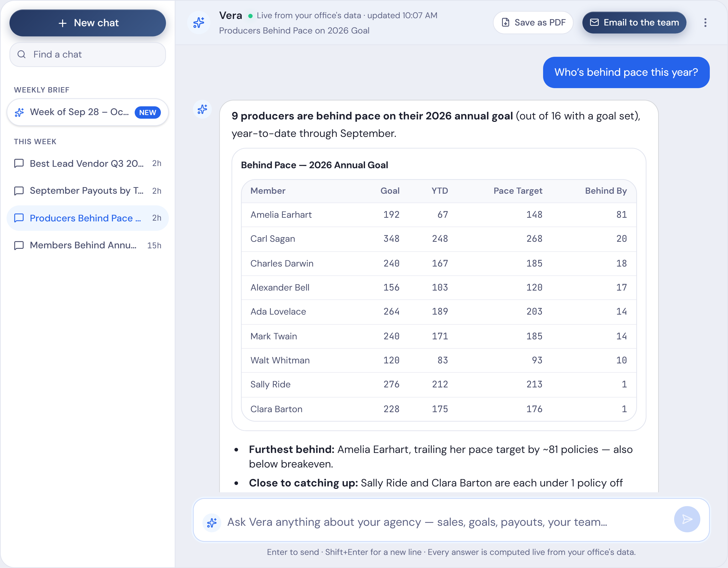Select Amelia Earhart row name
The width and height of the screenshot is (728, 568).
281,215
